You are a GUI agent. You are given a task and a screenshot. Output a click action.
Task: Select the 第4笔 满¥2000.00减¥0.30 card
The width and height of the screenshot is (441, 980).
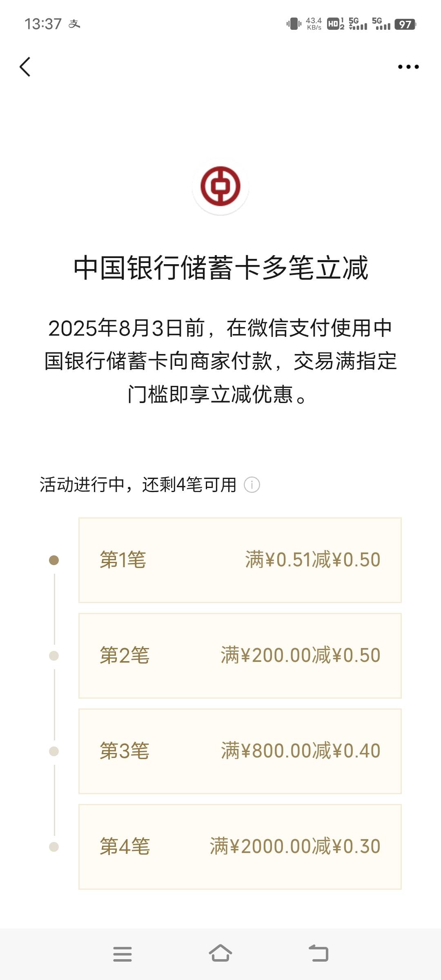(x=240, y=846)
